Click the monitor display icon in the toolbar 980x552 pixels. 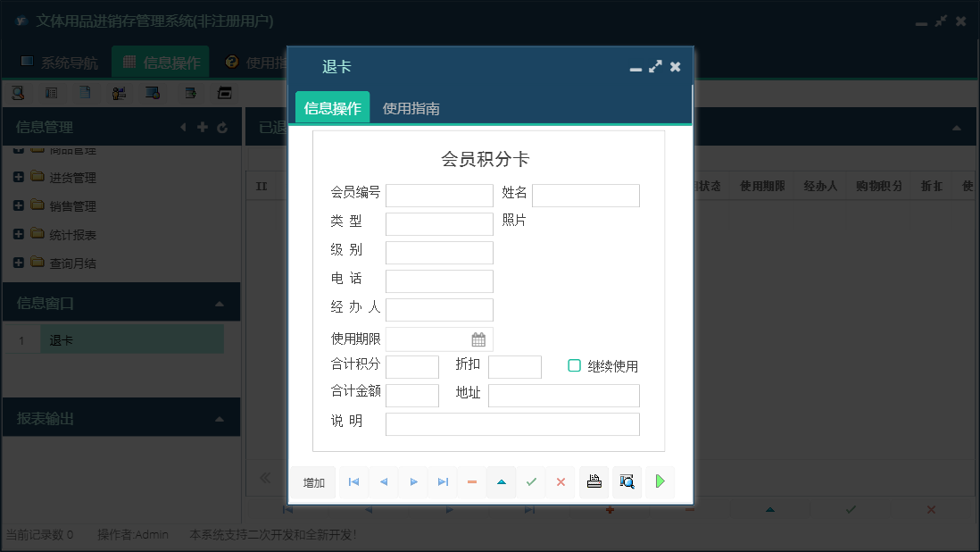154,92
